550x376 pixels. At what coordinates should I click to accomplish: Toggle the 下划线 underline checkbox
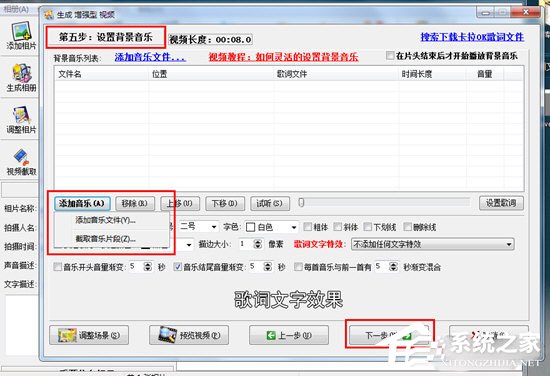[x=368, y=227]
